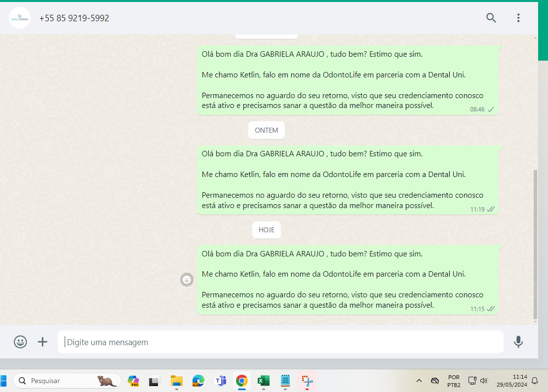Change the POR PTB2 keyboard layout
The width and height of the screenshot is (548, 392).
[x=454, y=381]
